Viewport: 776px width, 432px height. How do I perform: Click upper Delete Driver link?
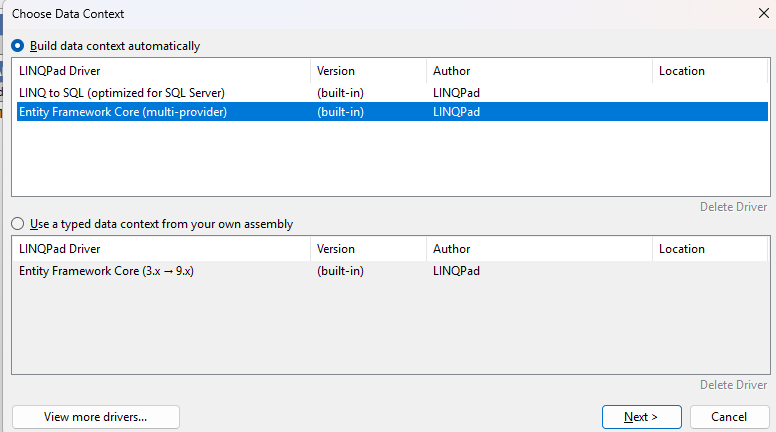733,207
